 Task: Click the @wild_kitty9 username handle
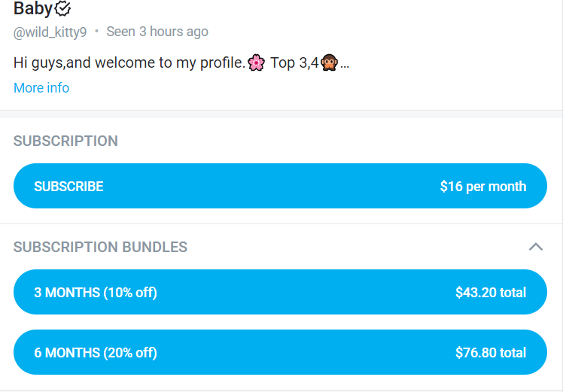pos(50,32)
